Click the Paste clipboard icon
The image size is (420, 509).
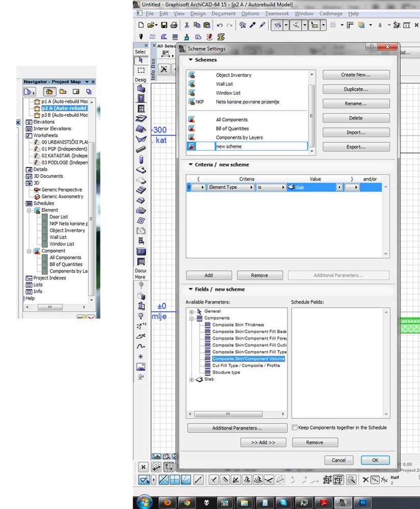(206, 25)
